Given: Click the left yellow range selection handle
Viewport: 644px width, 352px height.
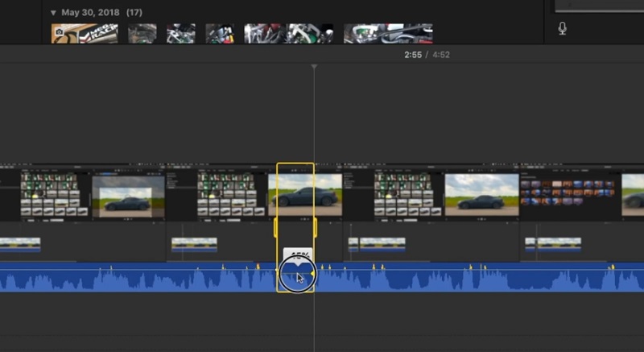Looking at the screenshot, I should 275,227.
